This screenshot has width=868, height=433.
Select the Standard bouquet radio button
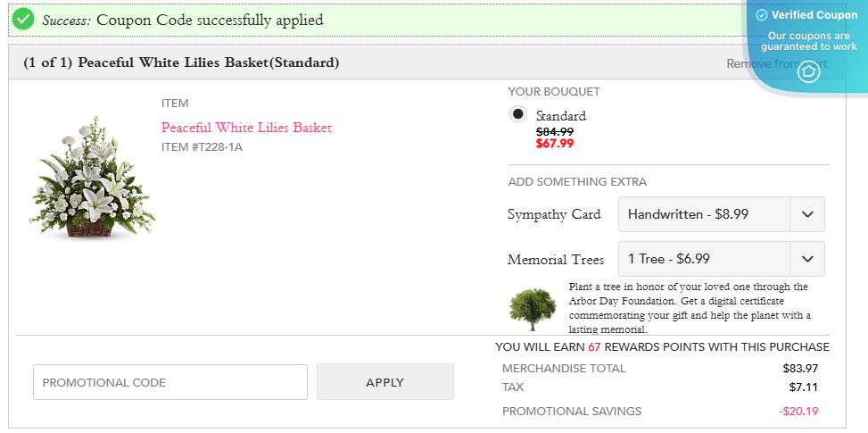517,114
